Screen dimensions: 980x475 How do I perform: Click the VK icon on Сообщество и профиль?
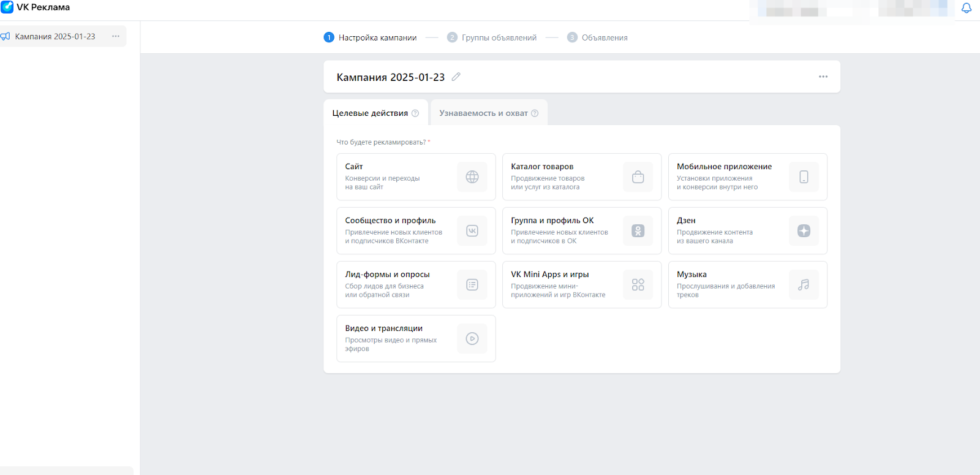point(472,230)
